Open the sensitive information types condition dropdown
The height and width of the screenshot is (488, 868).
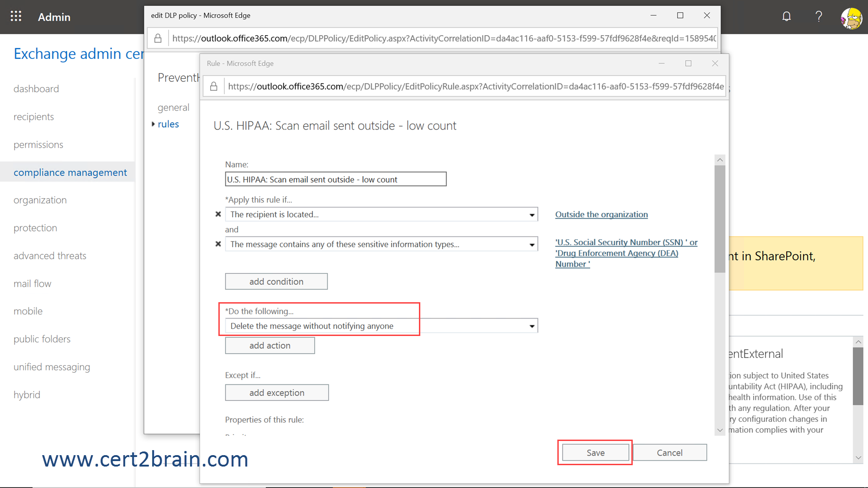381,244
